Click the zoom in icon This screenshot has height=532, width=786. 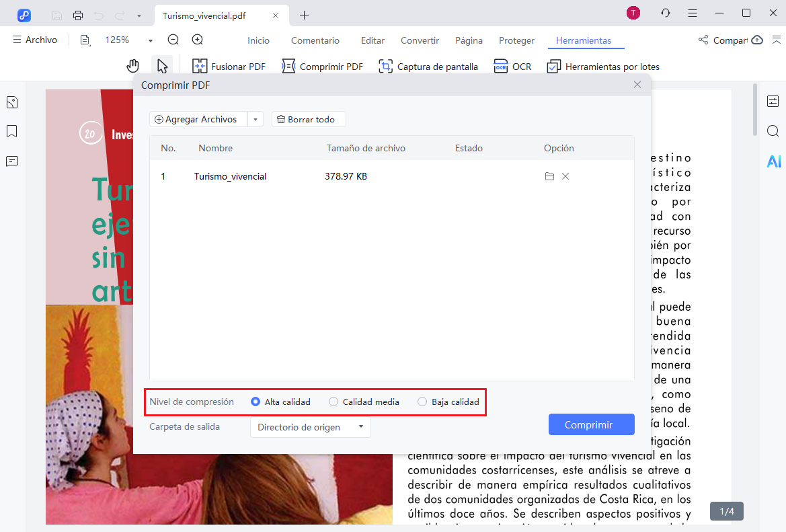click(x=198, y=40)
